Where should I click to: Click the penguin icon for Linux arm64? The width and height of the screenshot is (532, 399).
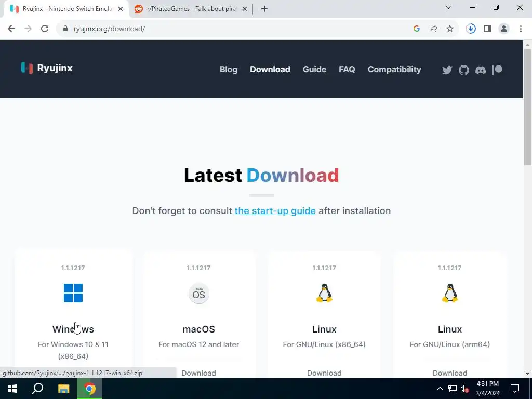coord(449,293)
